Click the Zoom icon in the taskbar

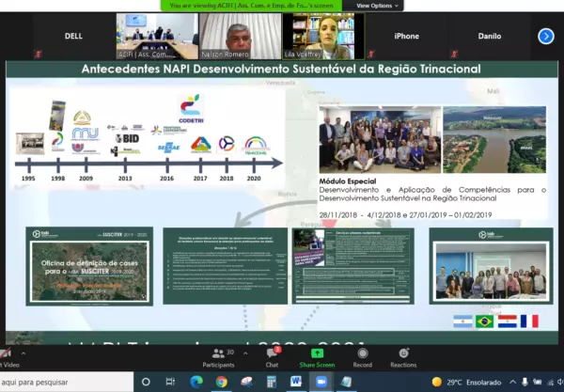(321, 382)
